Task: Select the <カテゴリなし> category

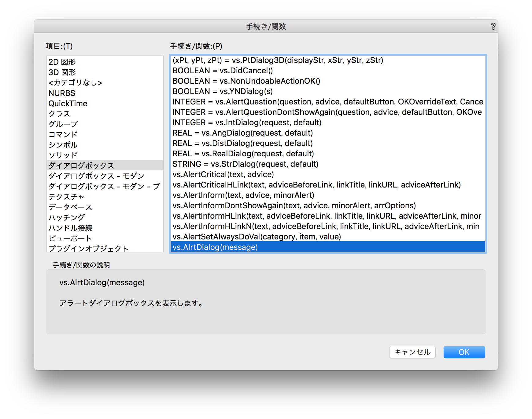Action: 105,83
